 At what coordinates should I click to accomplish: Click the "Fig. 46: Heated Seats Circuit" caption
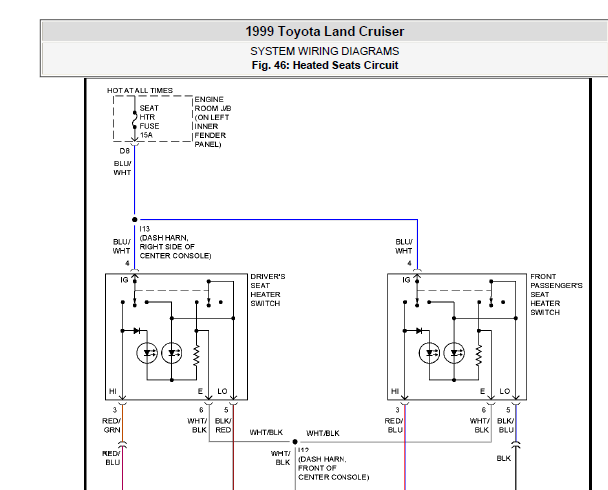coord(325,65)
